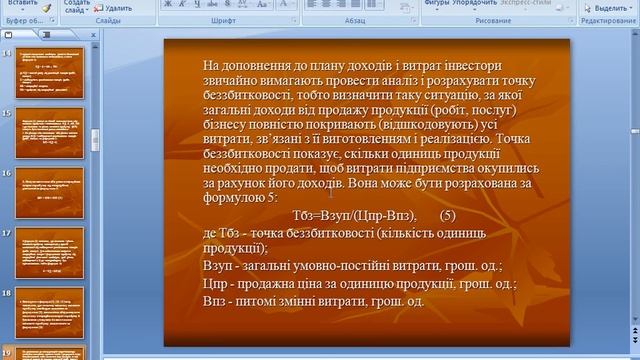Click main scrollbar down arrow
The image size is (640, 360).
coord(635,318)
